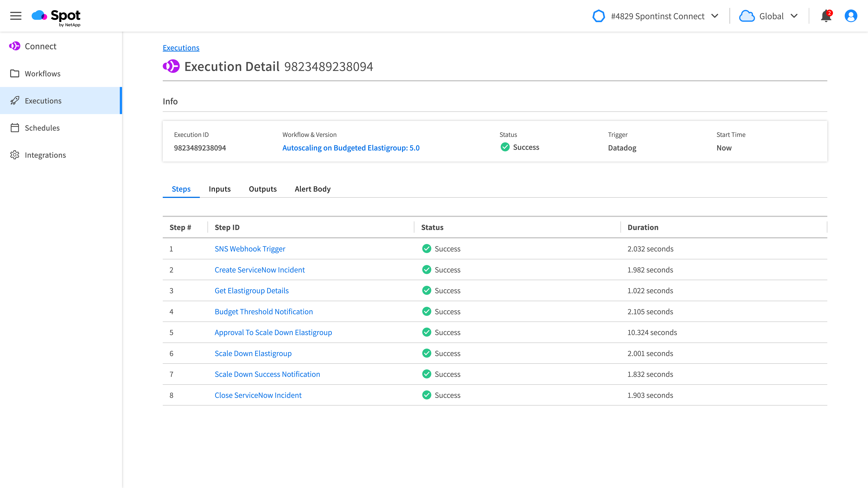The height and width of the screenshot is (488, 868).
Task: Click success check for Close ServiceNow Incident
Action: (427, 395)
